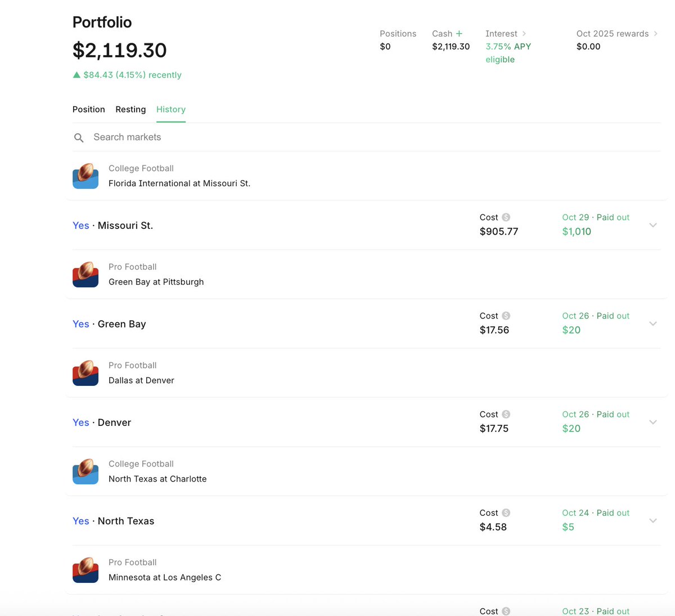The height and width of the screenshot is (616, 675).
Task: Open the Florida International at Missouri St. market
Action: [x=179, y=183]
